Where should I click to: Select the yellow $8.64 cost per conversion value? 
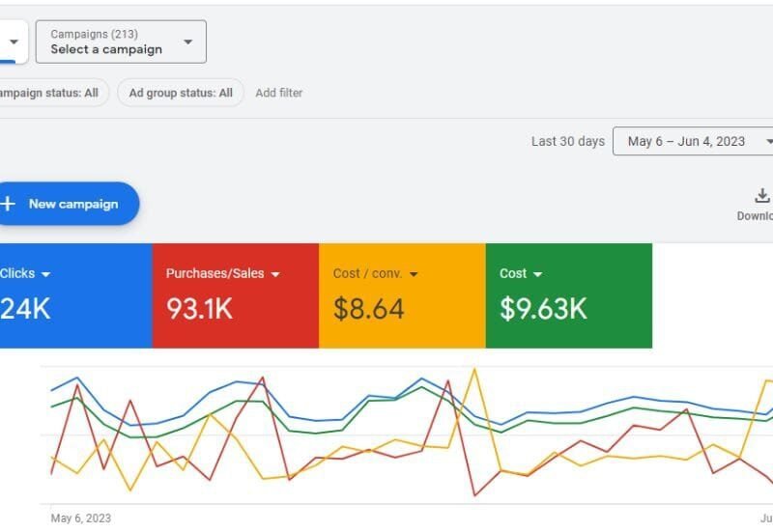(x=368, y=309)
